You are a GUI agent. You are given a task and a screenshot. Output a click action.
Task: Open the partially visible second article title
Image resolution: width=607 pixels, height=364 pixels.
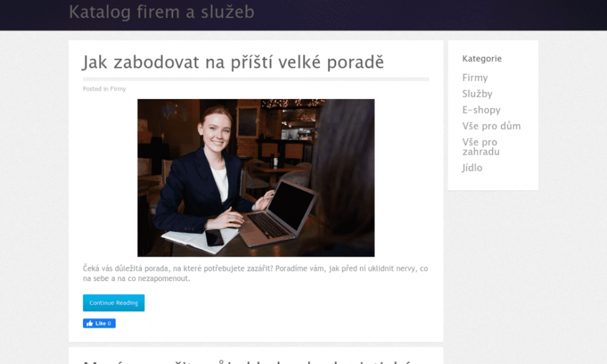(x=248, y=361)
